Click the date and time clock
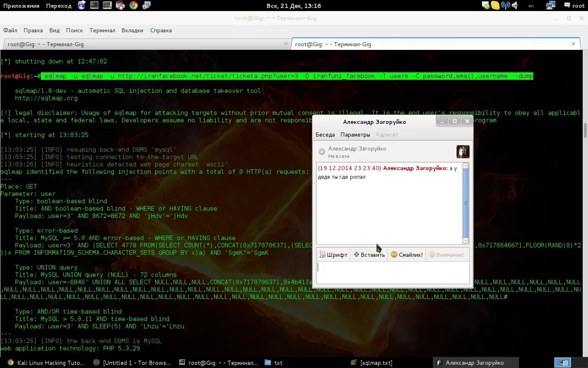 (x=294, y=6)
